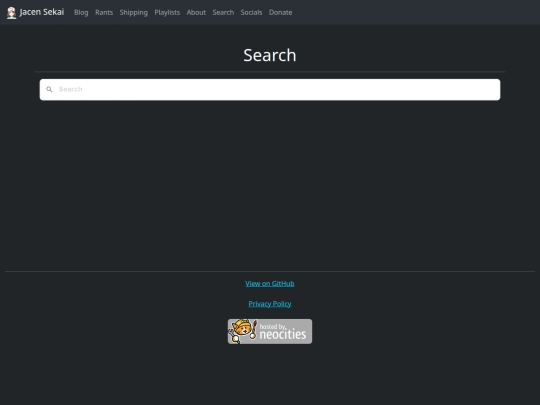Select Search in the navbar
Image resolution: width=540 pixels, height=405 pixels.
click(x=223, y=12)
